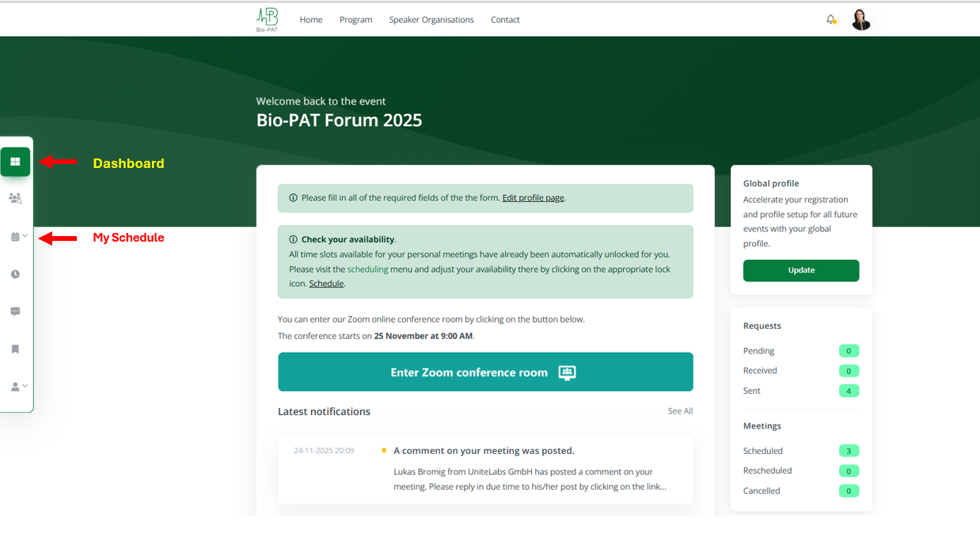Click the notification bell icon

[x=830, y=20]
